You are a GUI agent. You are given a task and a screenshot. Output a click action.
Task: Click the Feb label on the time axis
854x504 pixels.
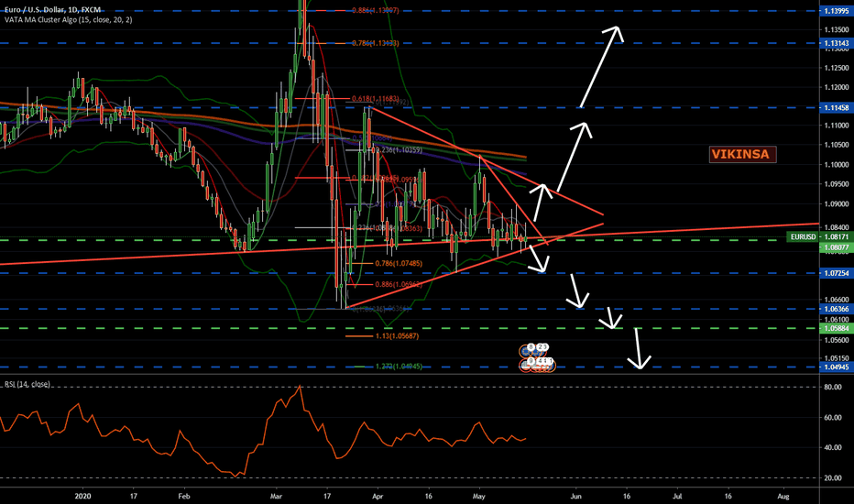point(184,497)
